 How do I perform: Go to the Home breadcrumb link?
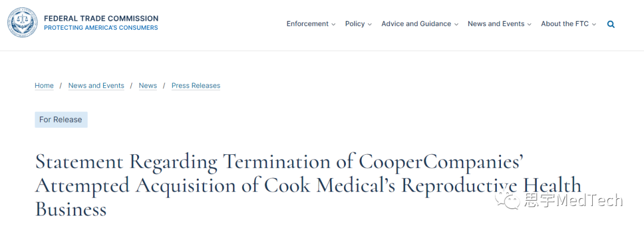tap(44, 85)
